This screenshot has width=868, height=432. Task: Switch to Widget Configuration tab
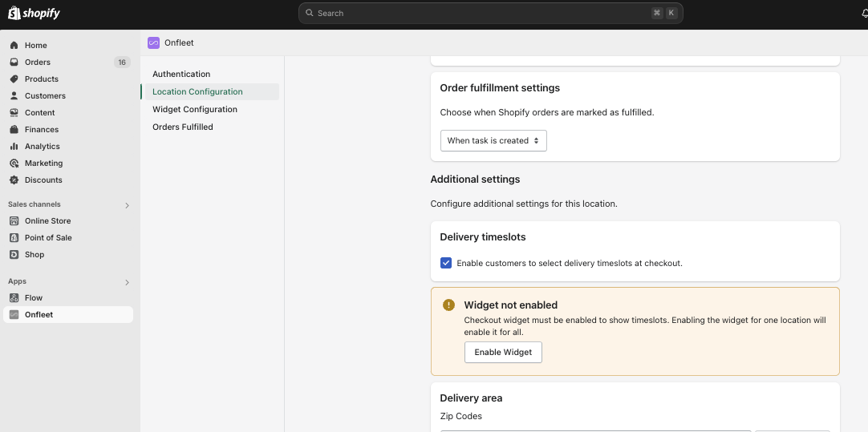pos(195,110)
